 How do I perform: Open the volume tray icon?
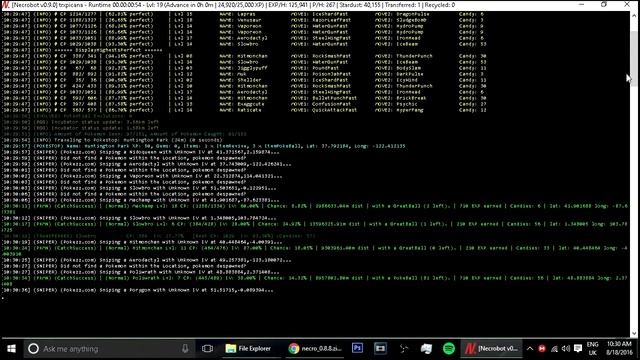point(566,349)
